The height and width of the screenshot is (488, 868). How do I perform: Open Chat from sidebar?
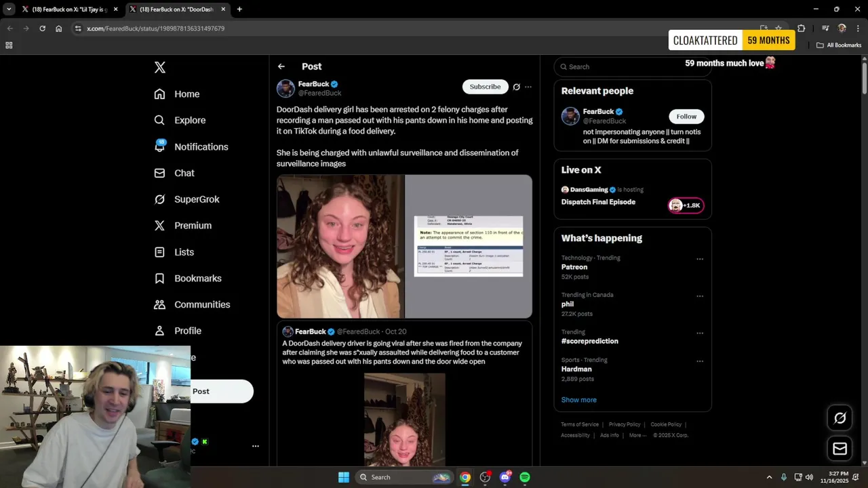coord(174,173)
